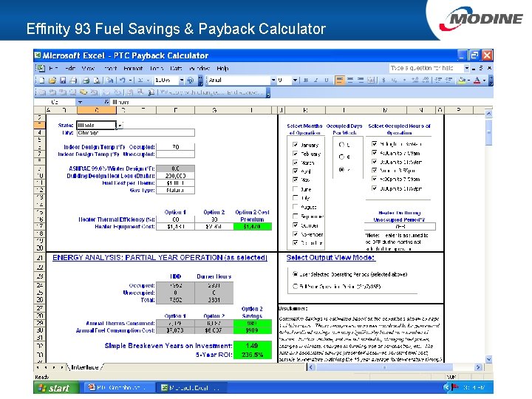Screen dimensions: 532x399
Task: Click the Merge and Center icon
Action: point(371,81)
